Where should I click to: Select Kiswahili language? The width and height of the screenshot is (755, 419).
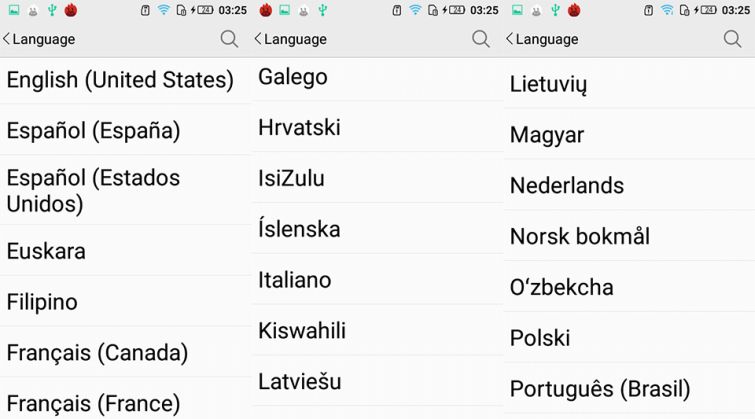click(x=378, y=330)
